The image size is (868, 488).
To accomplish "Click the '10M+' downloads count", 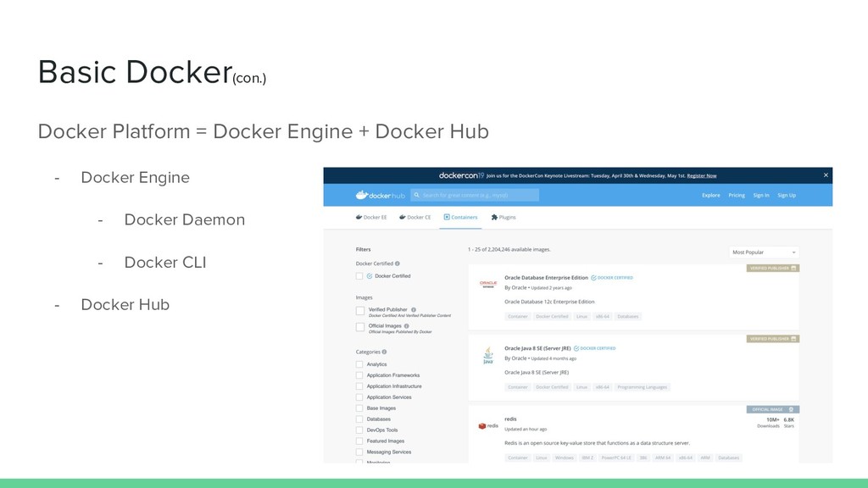I will click(773, 420).
